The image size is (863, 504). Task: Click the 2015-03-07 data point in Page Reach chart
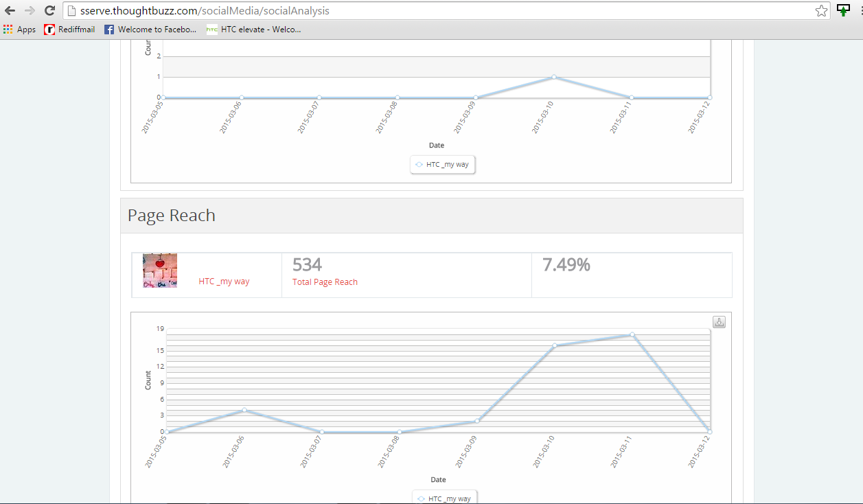point(322,432)
